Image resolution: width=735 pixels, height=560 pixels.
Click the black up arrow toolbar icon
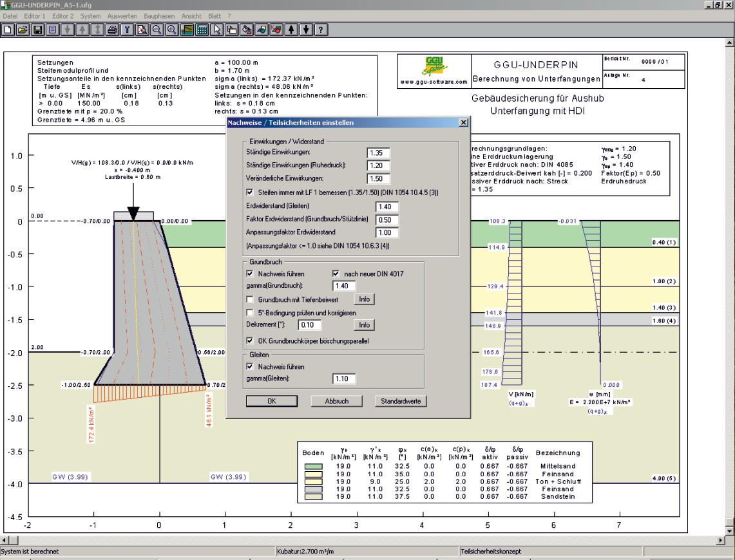pyautogui.click(x=292, y=30)
